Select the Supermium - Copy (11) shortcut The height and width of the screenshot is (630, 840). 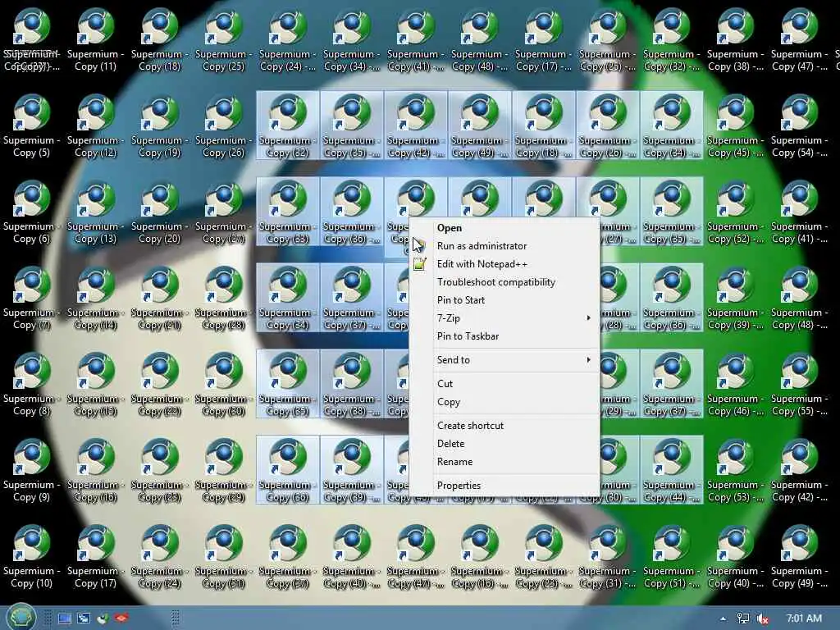pyautogui.click(x=95, y=40)
